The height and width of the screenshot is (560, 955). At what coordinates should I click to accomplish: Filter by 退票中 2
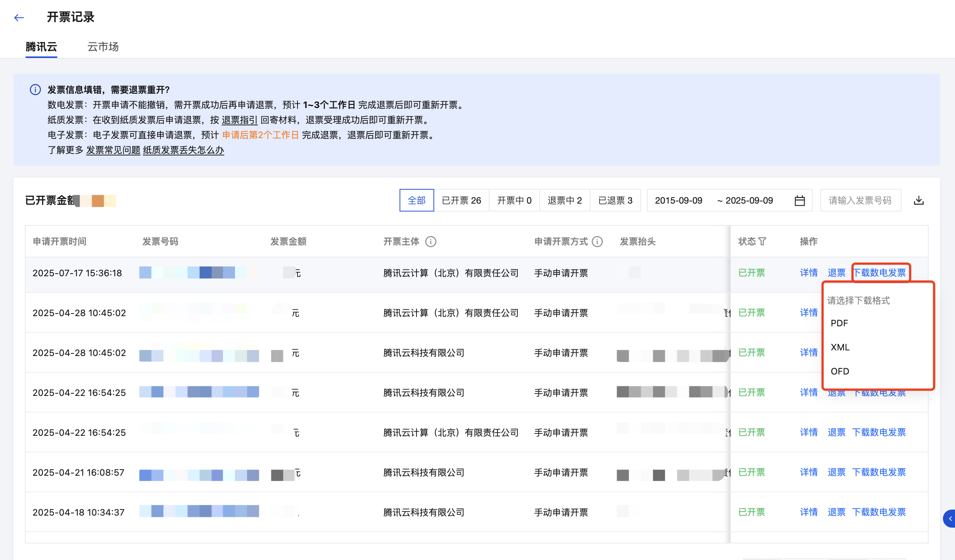tap(564, 200)
